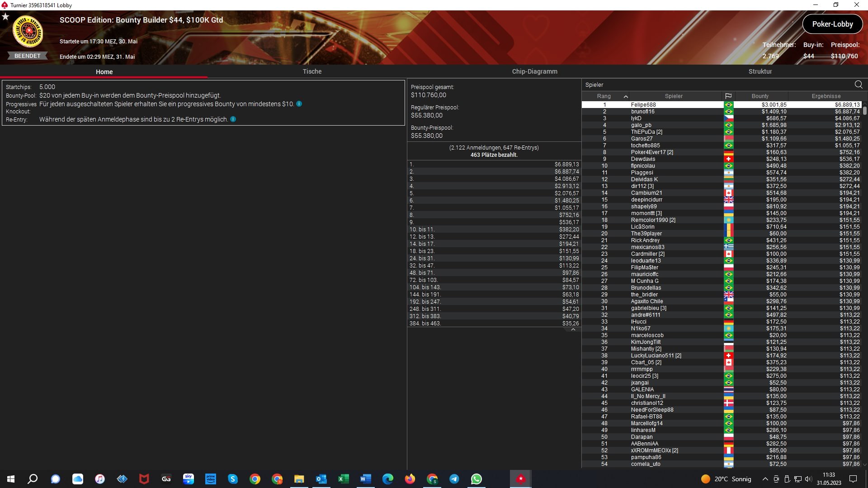Switch to the Home tab
Image resolution: width=868 pixels, height=488 pixels.
pos(104,72)
